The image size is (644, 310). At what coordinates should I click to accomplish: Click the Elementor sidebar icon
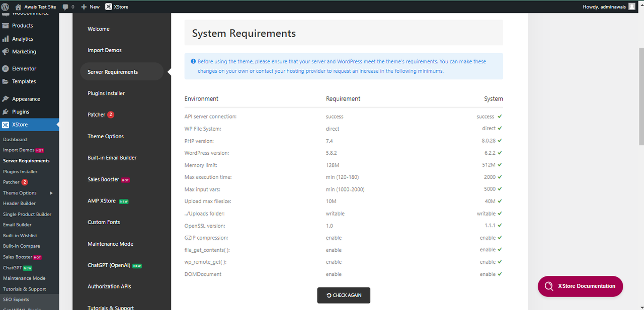click(x=6, y=68)
